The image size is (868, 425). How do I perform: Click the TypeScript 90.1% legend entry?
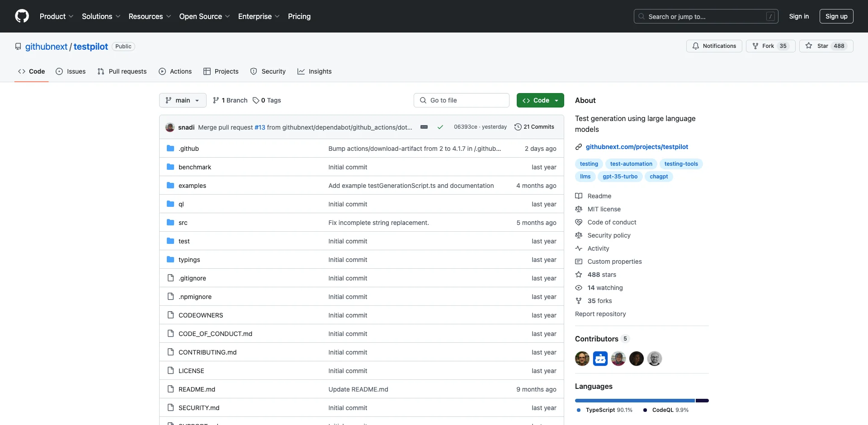[x=604, y=410]
